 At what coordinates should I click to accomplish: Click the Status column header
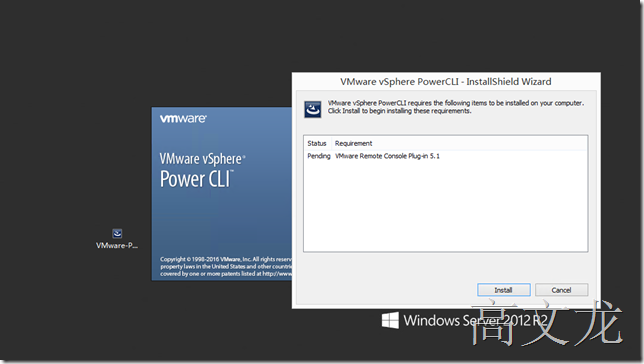click(317, 143)
